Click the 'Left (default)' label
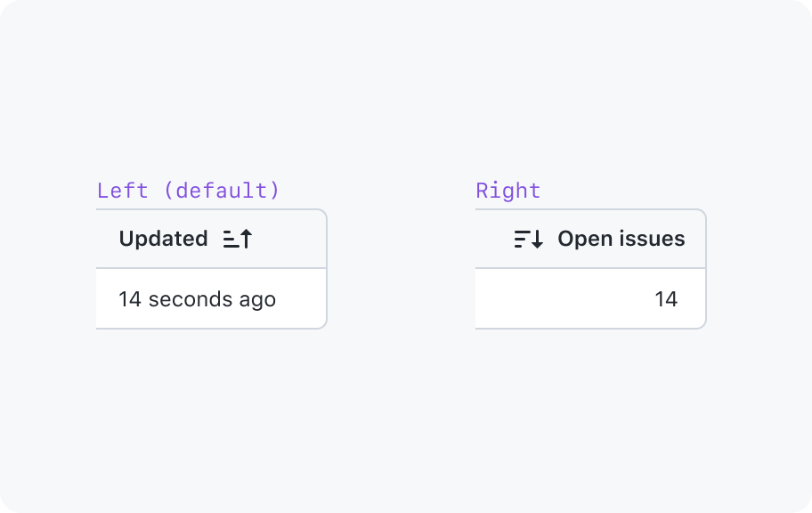Image resolution: width=812 pixels, height=513 pixels. (188, 191)
